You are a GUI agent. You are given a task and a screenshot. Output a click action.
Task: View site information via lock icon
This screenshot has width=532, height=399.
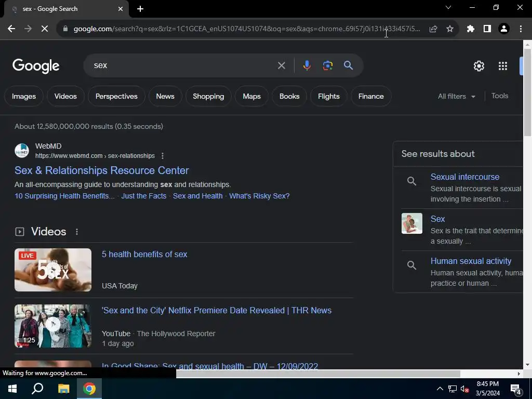tap(65, 29)
